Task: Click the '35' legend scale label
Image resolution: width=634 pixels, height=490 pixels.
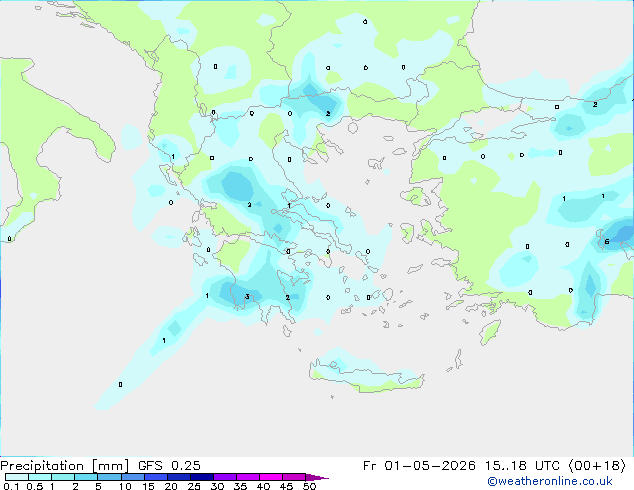Action: point(240,486)
